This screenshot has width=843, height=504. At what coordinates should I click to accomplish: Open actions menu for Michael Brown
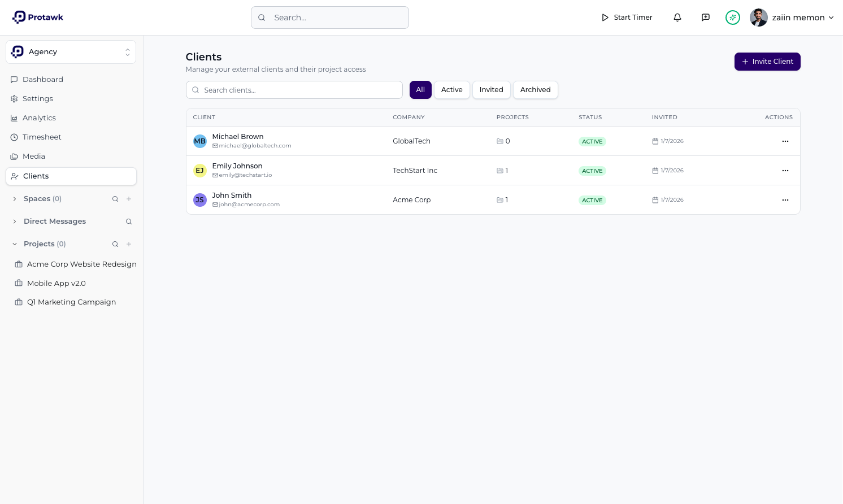pyautogui.click(x=785, y=141)
